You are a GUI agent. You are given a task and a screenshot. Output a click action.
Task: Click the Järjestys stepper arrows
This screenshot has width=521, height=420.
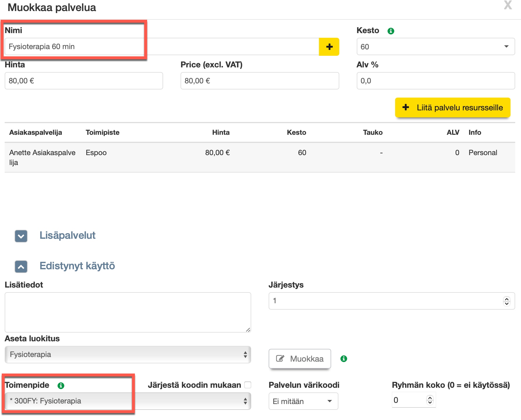click(x=506, y=301)
